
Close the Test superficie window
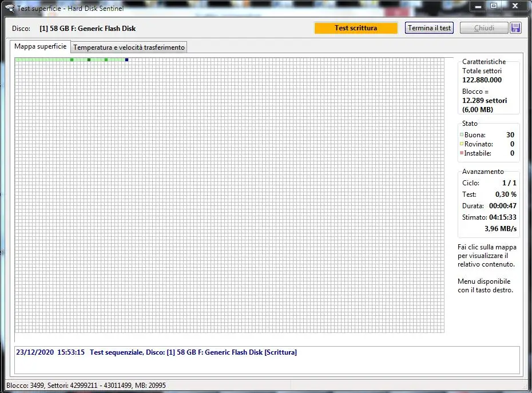(515, 6)
